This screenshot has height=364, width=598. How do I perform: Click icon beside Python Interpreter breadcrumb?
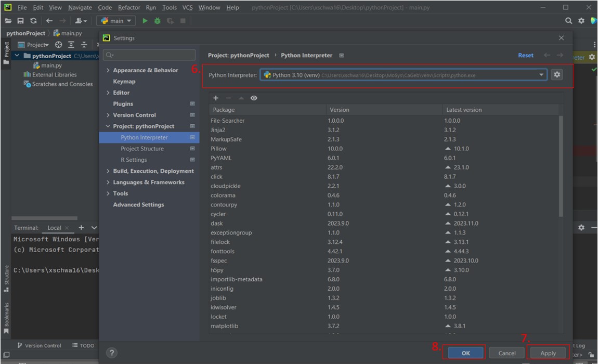pyautogui.click(x=341, y=55)
